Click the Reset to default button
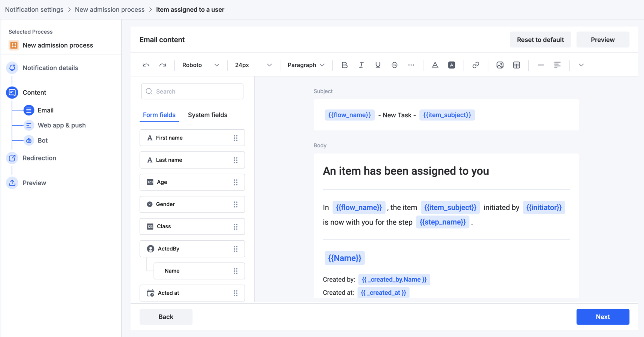Screen dimensions: 644x337 pyautogui.click(x=540, y=40)
